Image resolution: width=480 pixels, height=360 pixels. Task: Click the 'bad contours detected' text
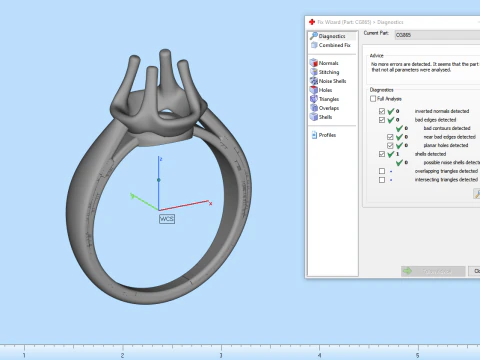pyautogui.click(x=447, y=128)
